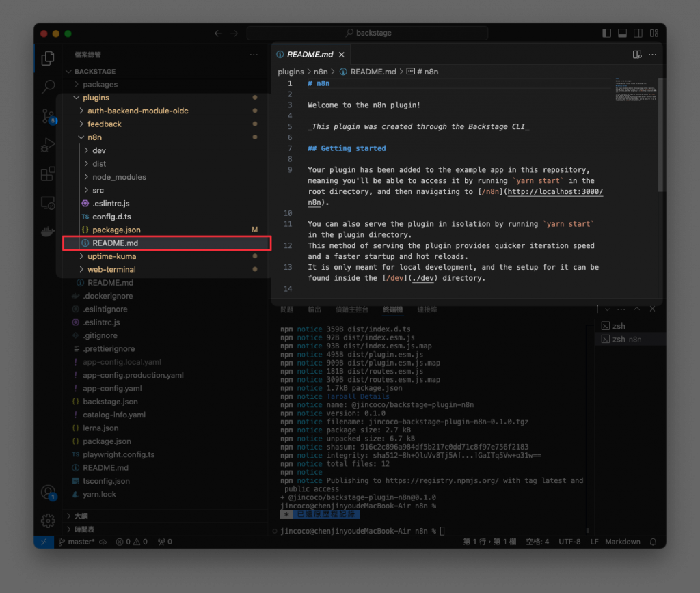Open preview to the side icon
This screenshot has width=700, height=593.
tap(637, 55)
